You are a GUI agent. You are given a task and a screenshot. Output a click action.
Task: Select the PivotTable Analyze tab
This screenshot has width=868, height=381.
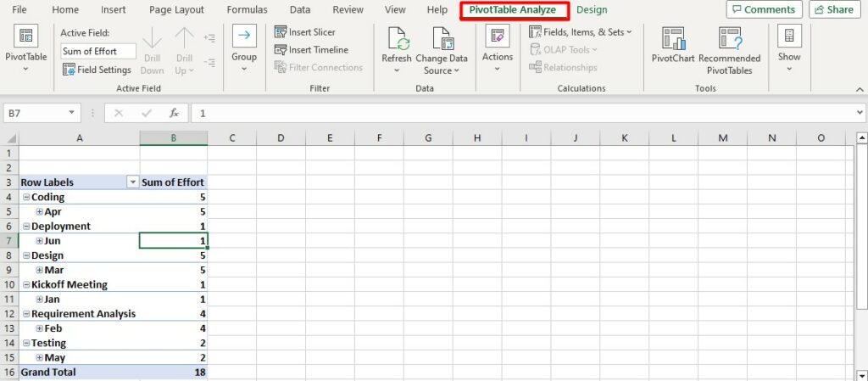click(x=515, y=10)
